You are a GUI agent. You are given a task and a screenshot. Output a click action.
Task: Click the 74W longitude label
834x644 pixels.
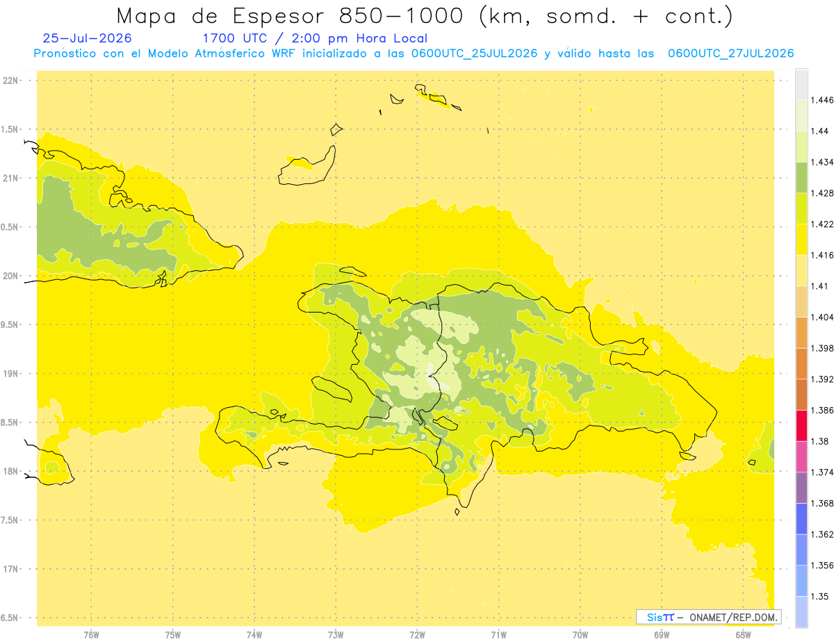click(254, 636)
